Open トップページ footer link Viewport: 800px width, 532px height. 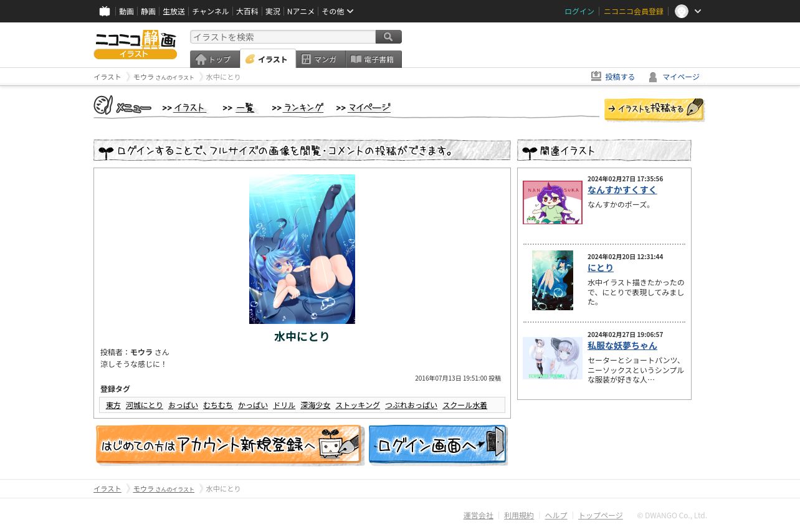(601, 516)
